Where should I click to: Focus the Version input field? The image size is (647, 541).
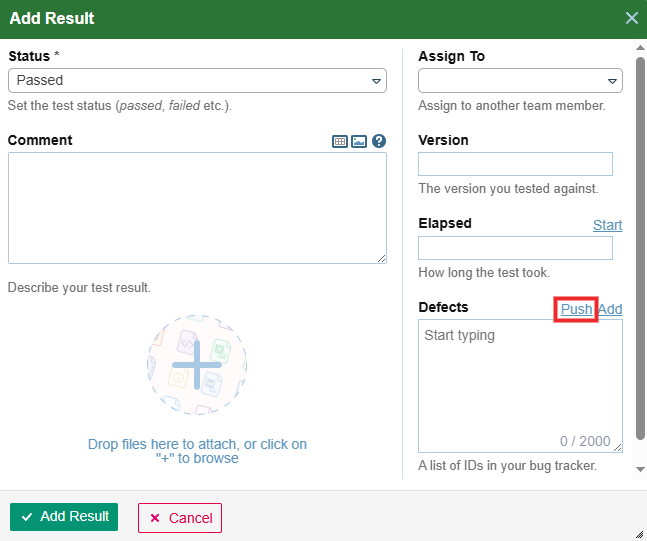[515, 165]
